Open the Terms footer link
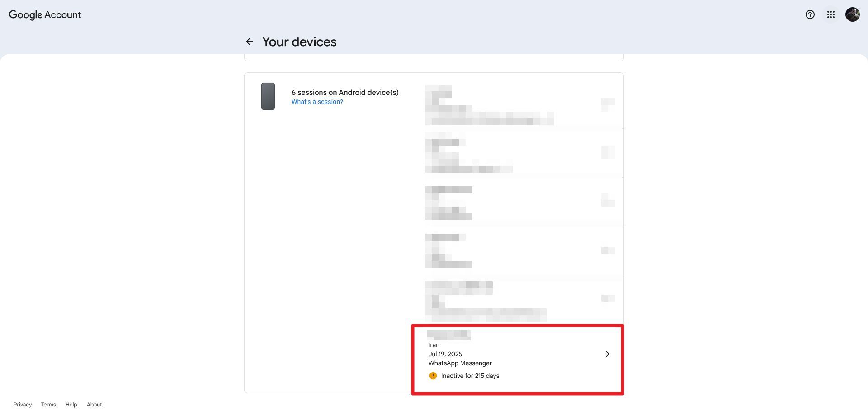Viewport: 868px width, 415px height. (48, 405)
